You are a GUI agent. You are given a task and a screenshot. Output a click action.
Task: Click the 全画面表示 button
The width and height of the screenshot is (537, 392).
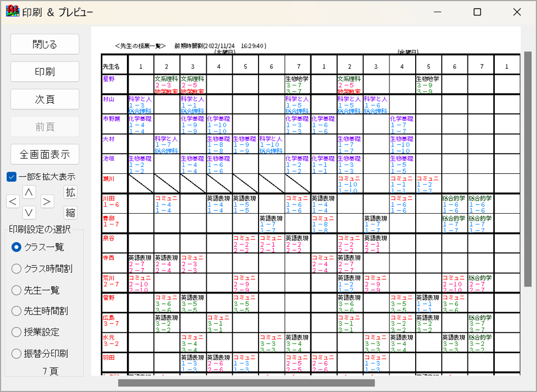click(45, 154)
